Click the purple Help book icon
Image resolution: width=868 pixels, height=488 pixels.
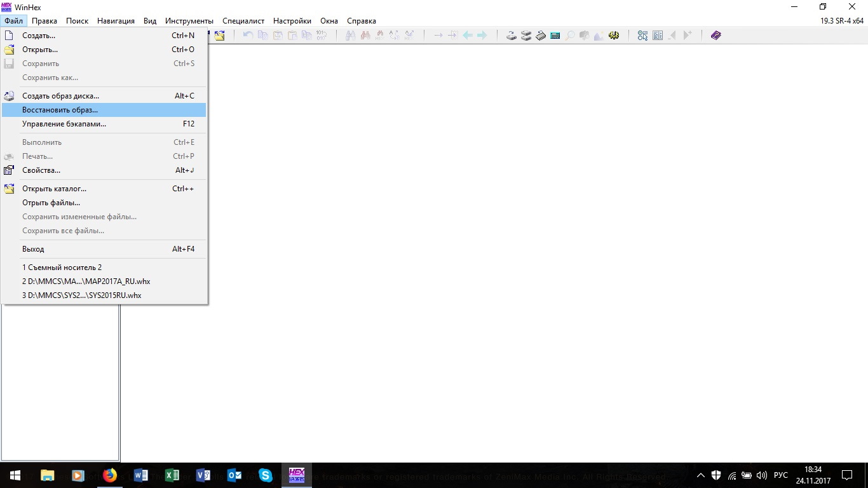click(x=715, y=36)
